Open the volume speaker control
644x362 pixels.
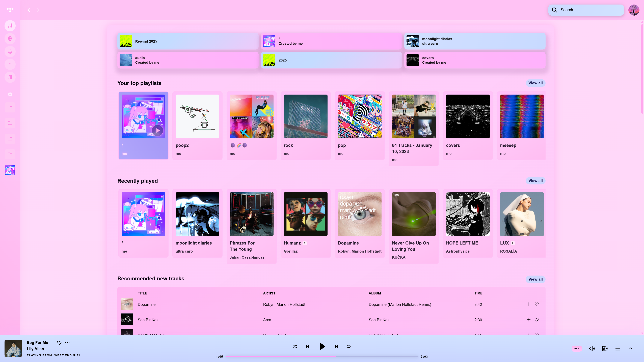pos(592,349)
